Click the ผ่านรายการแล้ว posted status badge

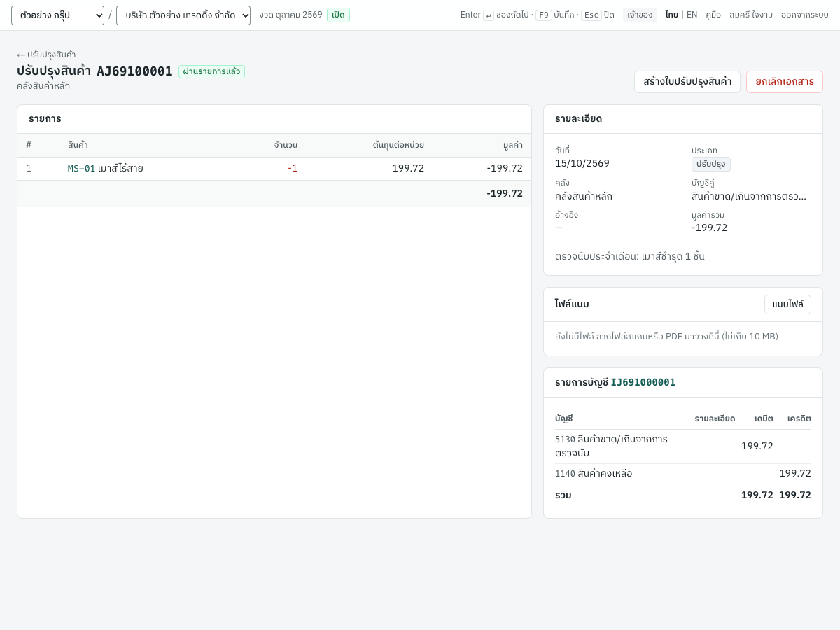(x=211, y=71)
